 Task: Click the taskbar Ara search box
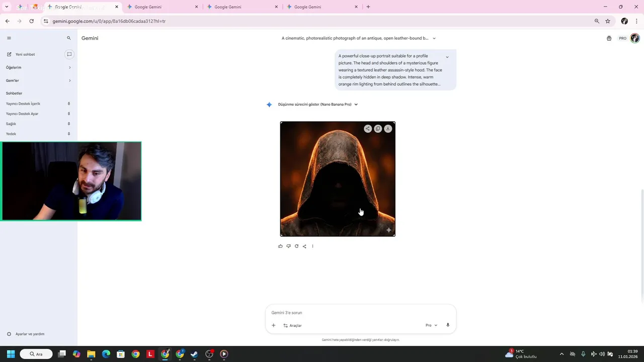(36, 354)
